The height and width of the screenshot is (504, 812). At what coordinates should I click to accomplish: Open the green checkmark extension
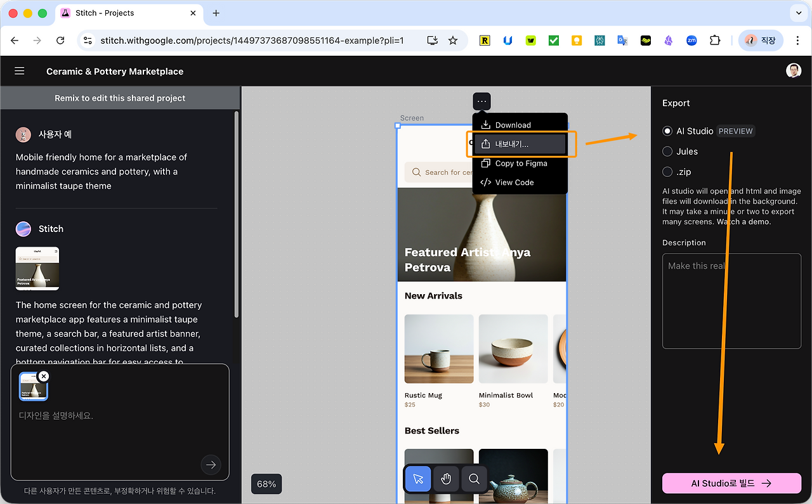pos(554,41)
